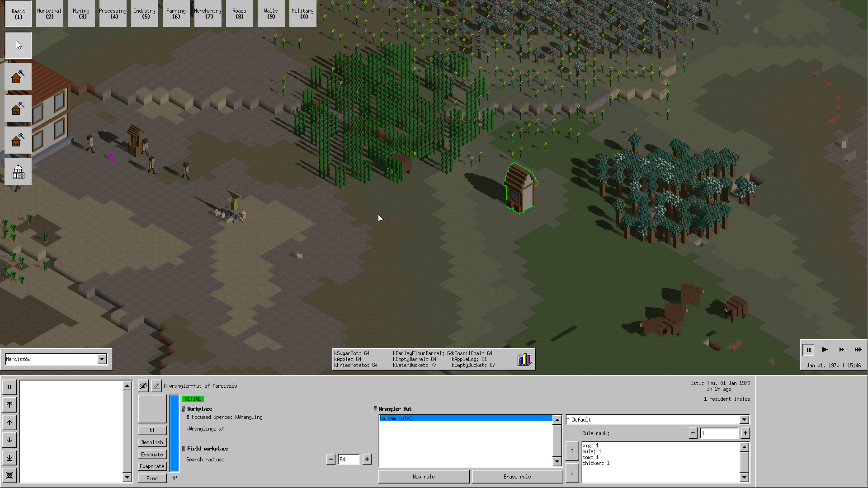868x488 pixels.
Task: Open the Military (0) tab
Action: point(303,14)
